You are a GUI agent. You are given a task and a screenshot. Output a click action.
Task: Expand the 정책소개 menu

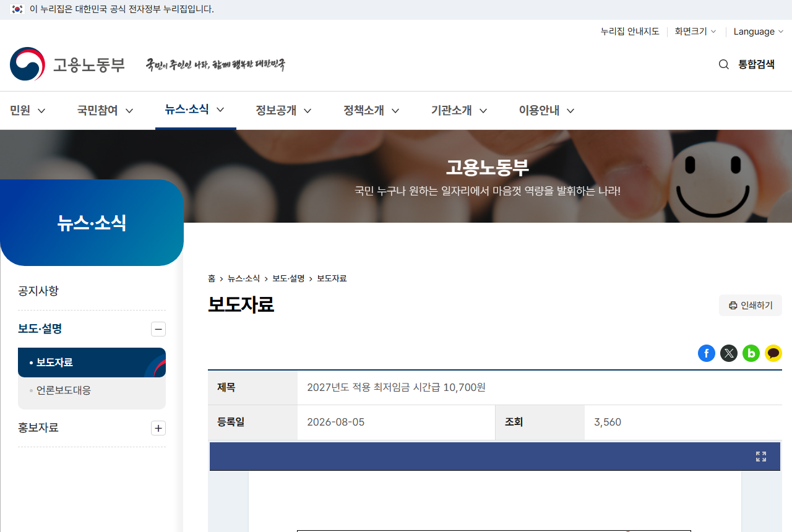371,111
